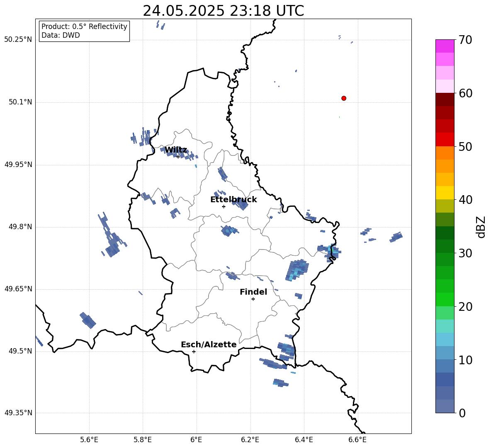Image resolution: width=491 pixels, height=448 pixels.
Task: Click the 49.65°N latitude label
Action: coord(18,289)
